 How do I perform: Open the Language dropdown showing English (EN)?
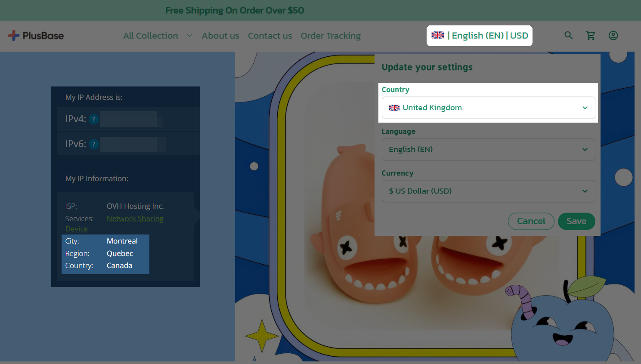[x=488, y=149]
